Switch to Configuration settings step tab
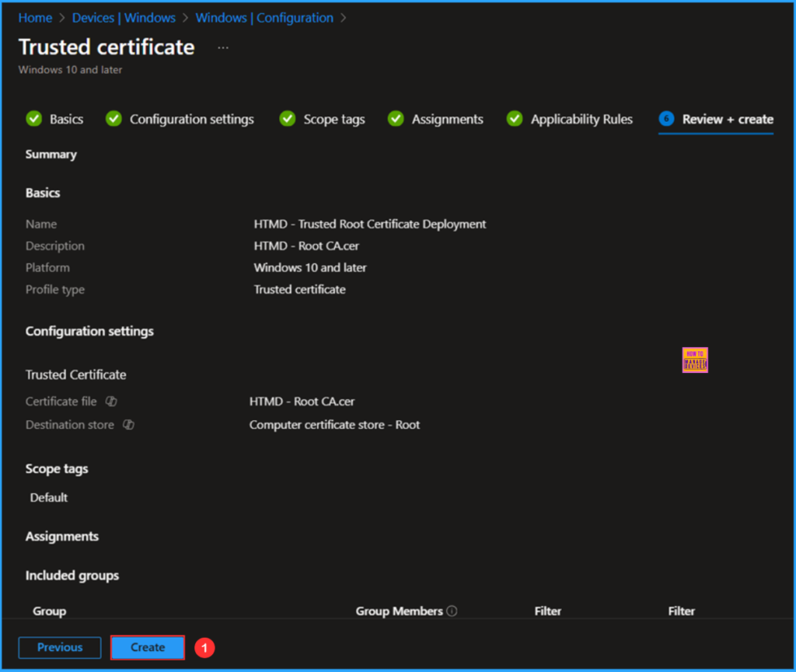 (180, 119)
